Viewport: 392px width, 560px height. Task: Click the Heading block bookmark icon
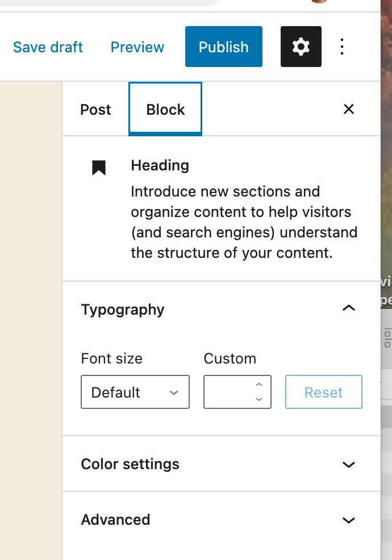(99, 168)
